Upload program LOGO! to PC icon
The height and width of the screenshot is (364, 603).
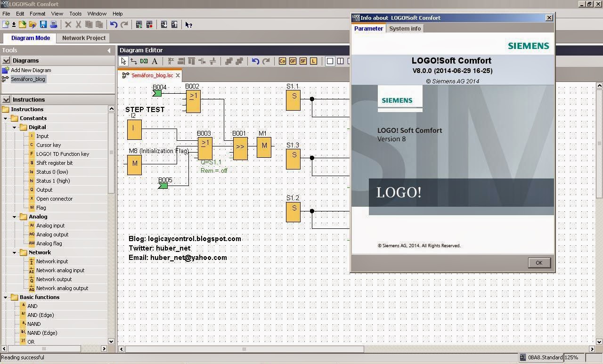[x=174, y=24]
